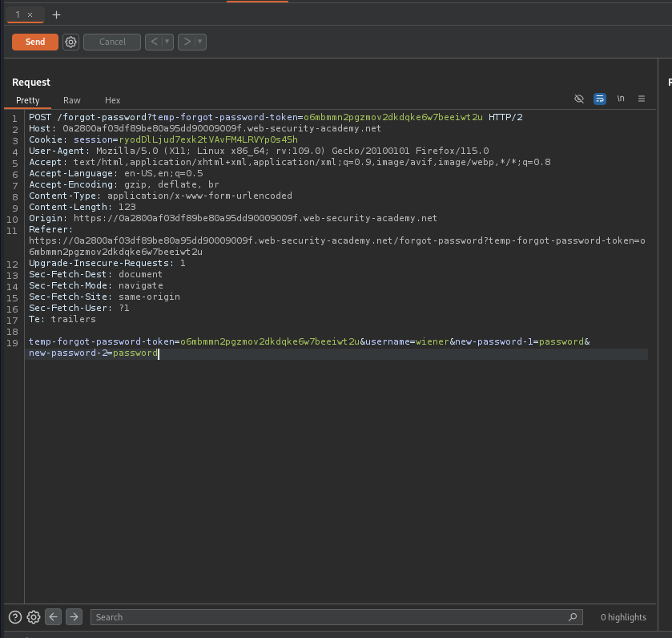Close Repeater tab 1
Screen dimensions: 672x638
pos(30,15)
